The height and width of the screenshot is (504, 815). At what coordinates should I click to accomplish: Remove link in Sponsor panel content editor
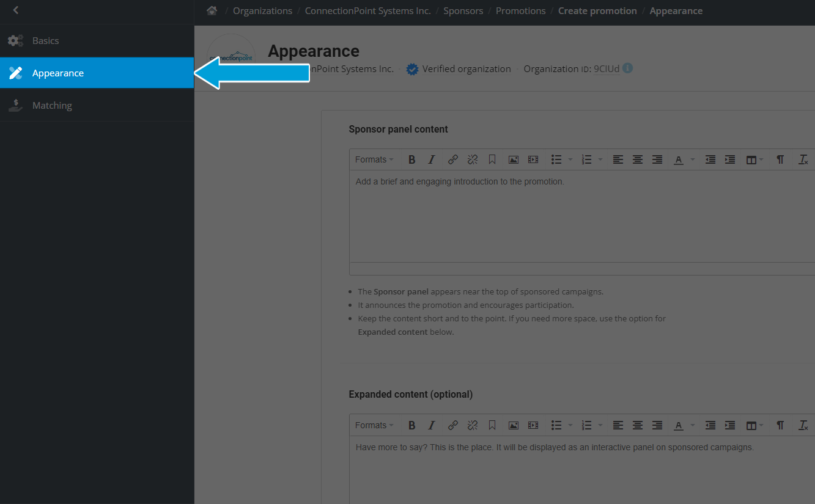click(x=473, y=159)
